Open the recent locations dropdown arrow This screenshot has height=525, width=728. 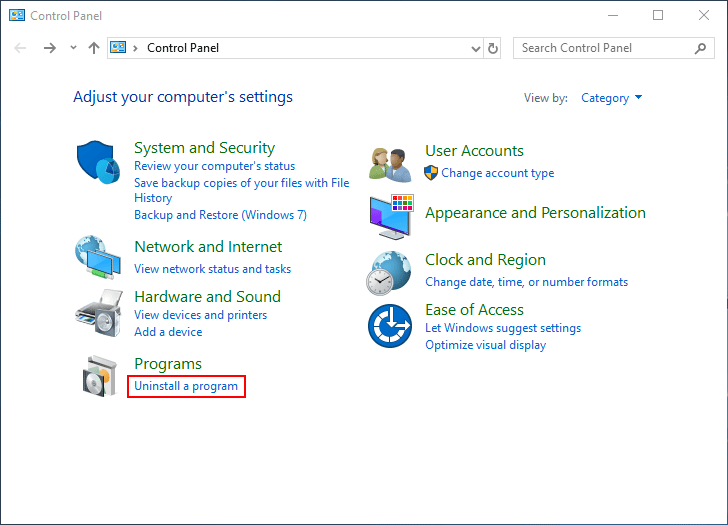coord(73,48)
